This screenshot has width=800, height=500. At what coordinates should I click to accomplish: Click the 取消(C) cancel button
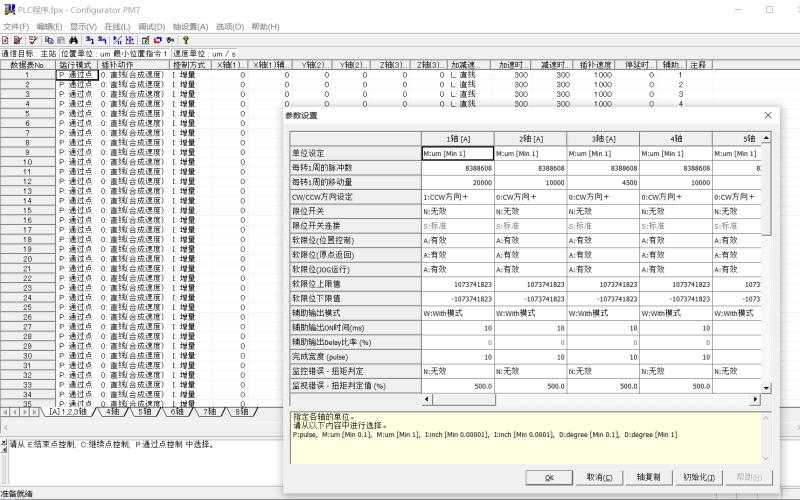(x=599, y=478)
